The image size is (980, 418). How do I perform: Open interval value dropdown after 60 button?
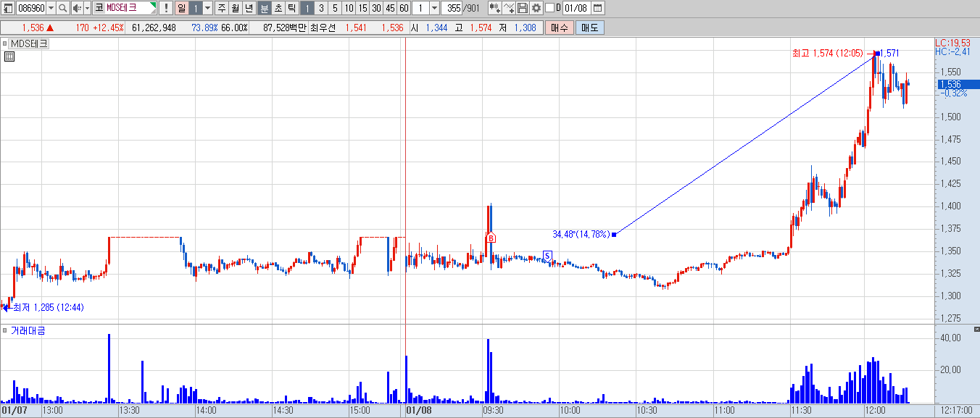pos(435,8)
